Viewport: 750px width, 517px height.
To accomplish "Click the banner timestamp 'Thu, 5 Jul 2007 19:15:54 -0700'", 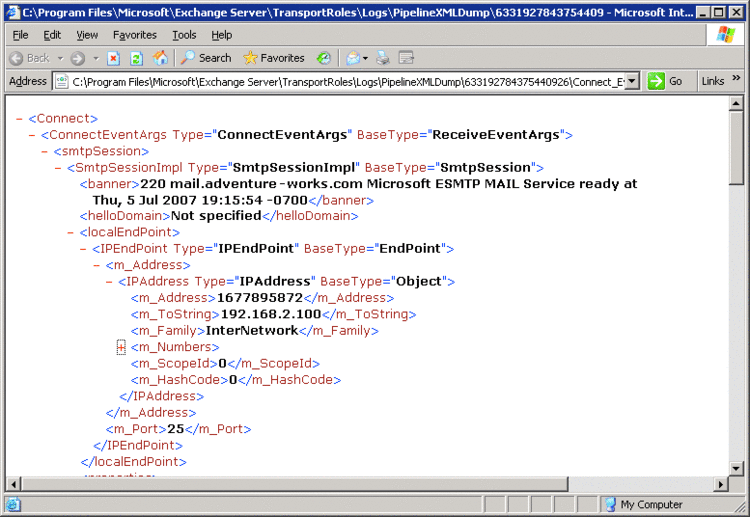I will tap(200, 200).
